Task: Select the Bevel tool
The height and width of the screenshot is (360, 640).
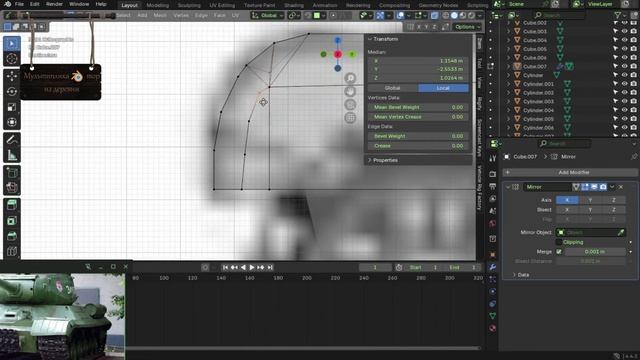Action: [x=12, y=236]
